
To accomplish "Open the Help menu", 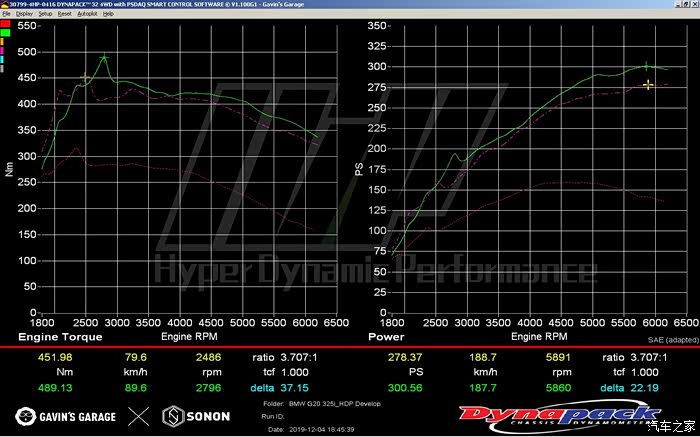I will 110,14.
